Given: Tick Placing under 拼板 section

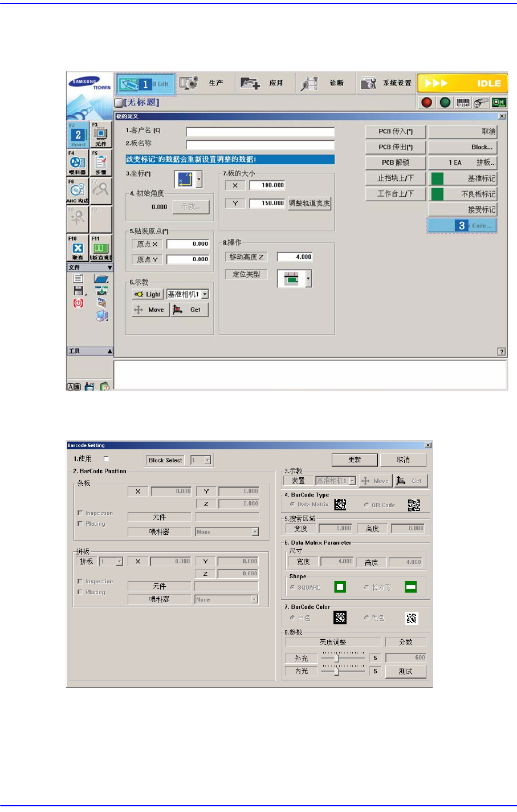Looking at the screenshot, I should coord(80,592).
